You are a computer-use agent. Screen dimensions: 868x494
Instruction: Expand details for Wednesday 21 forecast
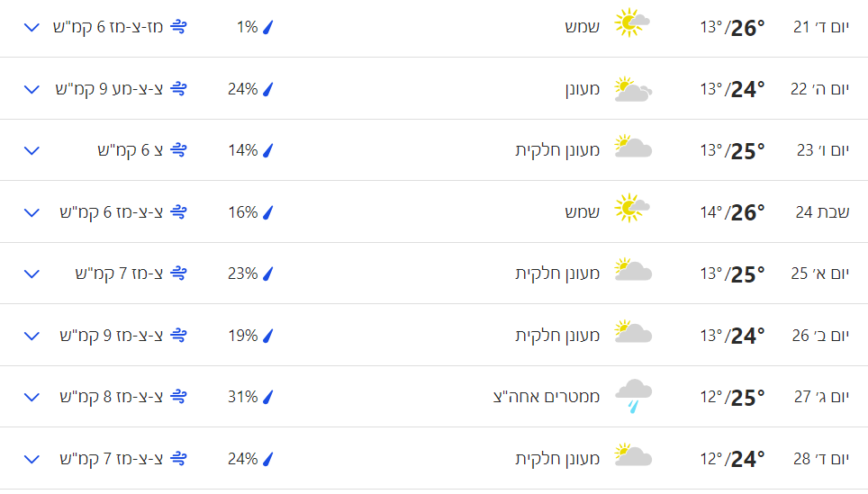(x=32, y=27)
